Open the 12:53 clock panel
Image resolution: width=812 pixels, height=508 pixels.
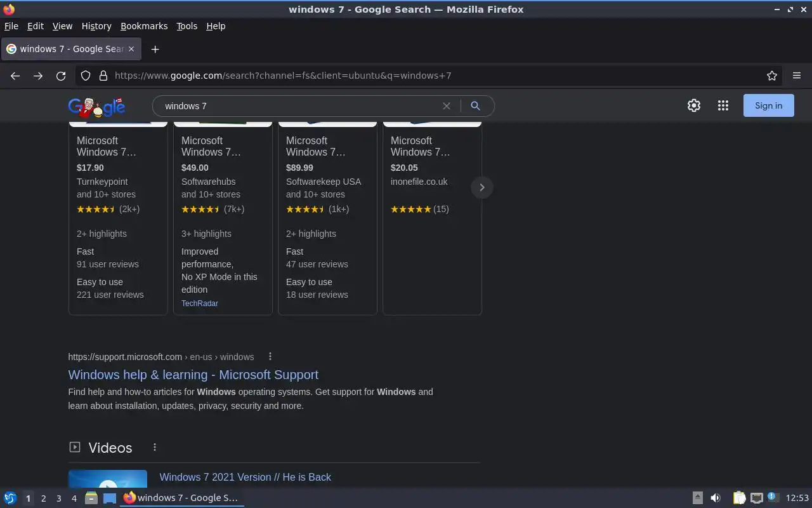coord(797,498)
